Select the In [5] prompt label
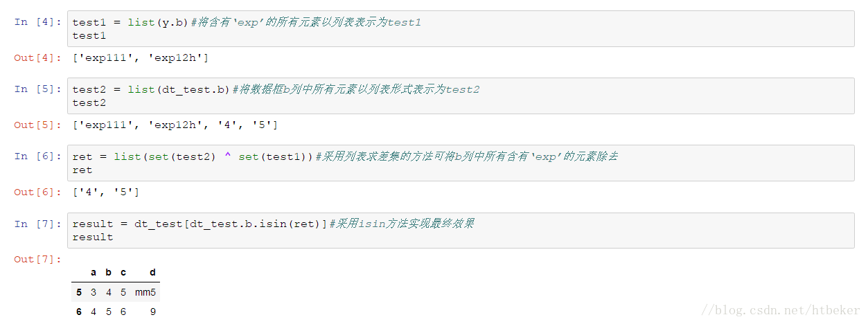The height and width of the screenshot is (324, 868). (x=38, y=89)
